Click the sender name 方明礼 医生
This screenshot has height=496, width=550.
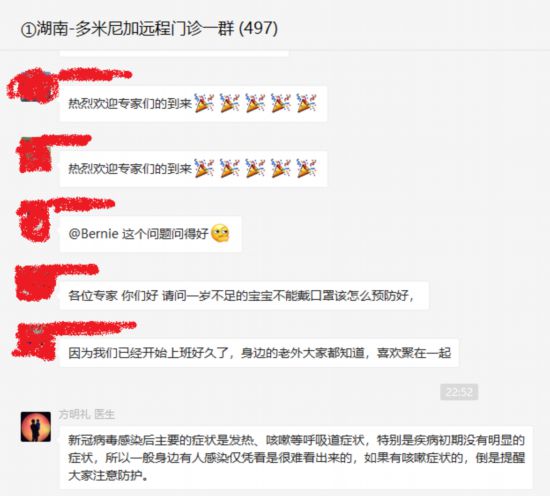[x=87, y=414]
